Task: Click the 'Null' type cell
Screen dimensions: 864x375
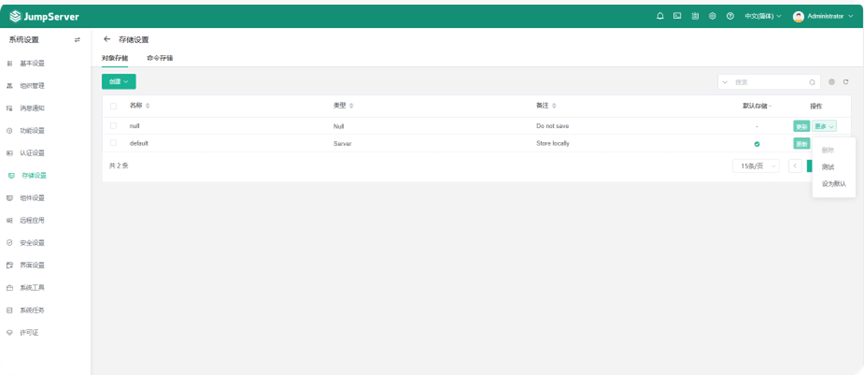Action: (339, 126)
